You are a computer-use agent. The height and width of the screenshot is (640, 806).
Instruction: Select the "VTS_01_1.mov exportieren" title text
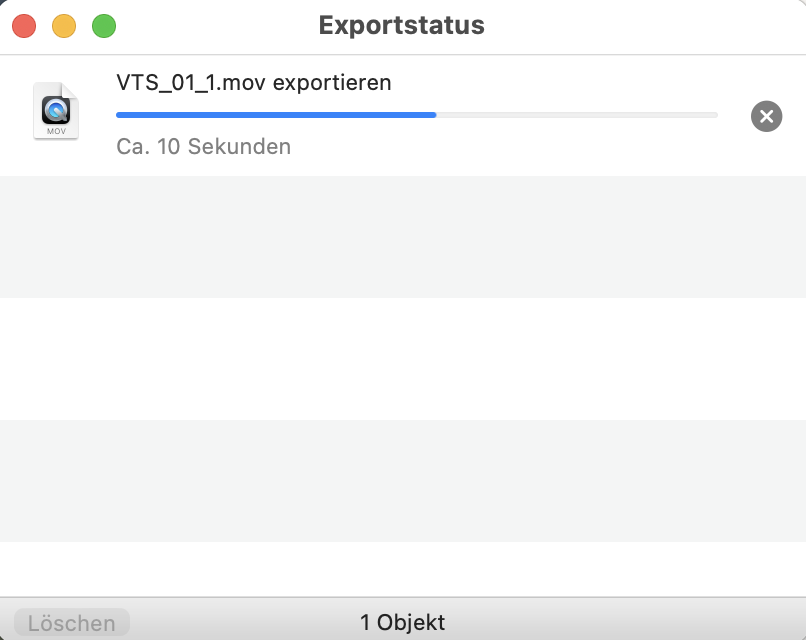coord(254,82)
